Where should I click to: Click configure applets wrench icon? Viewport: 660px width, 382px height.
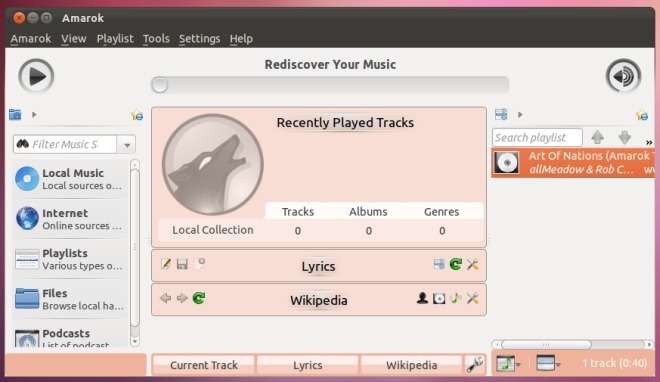[x=475, y=364]
